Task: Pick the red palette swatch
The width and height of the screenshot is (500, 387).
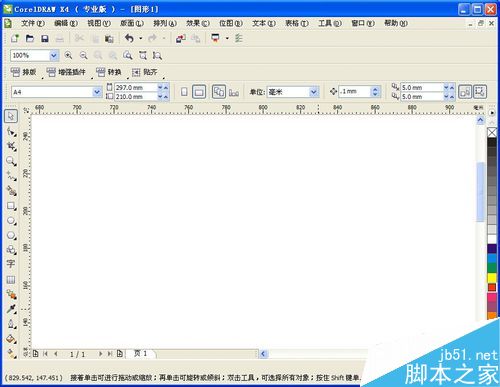Action: click(492, 287)
